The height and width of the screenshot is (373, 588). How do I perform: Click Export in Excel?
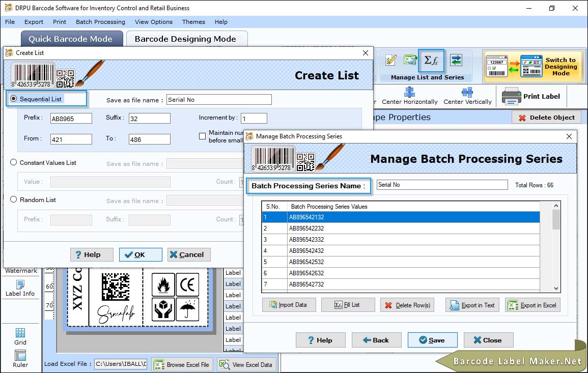533,305
